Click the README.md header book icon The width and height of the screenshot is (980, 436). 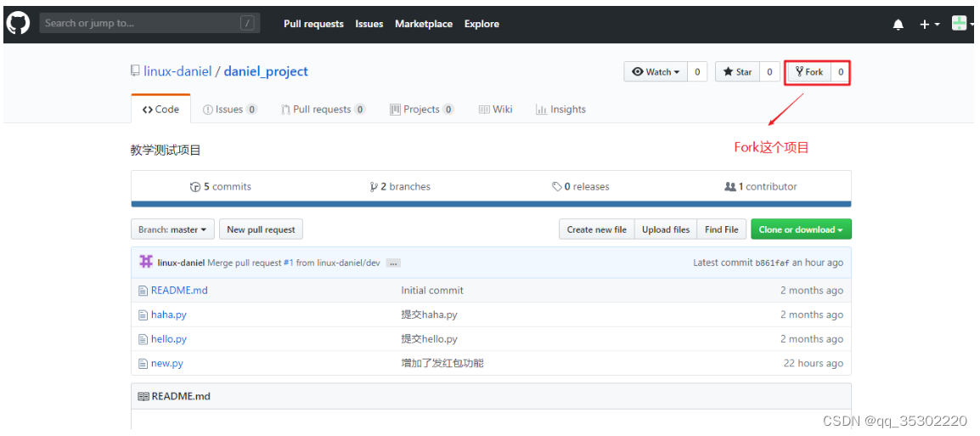coord(144,397)
